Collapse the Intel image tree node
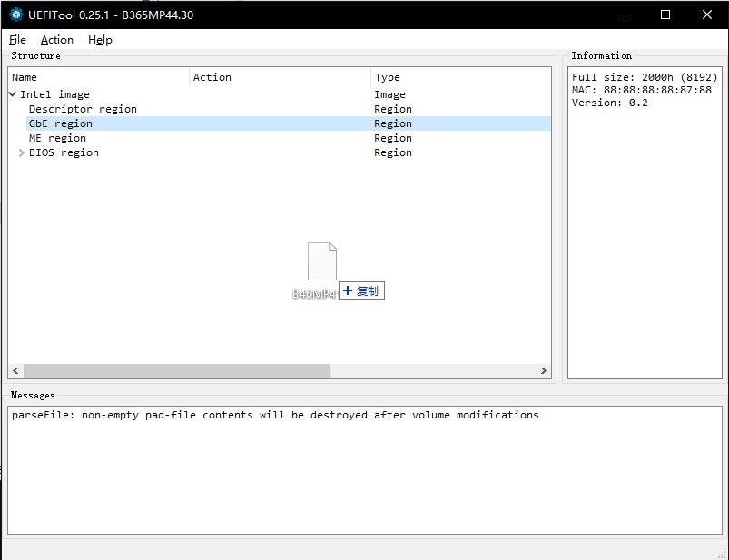This screenshot has height=560, width=729. [x=13, y=94]
